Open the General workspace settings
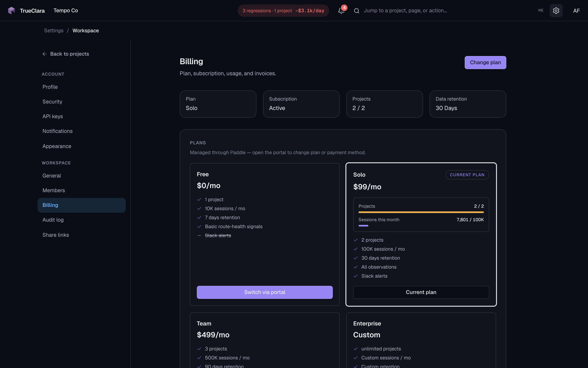Image resolution: width=588 pixels, height=368 pixels. 81,176
